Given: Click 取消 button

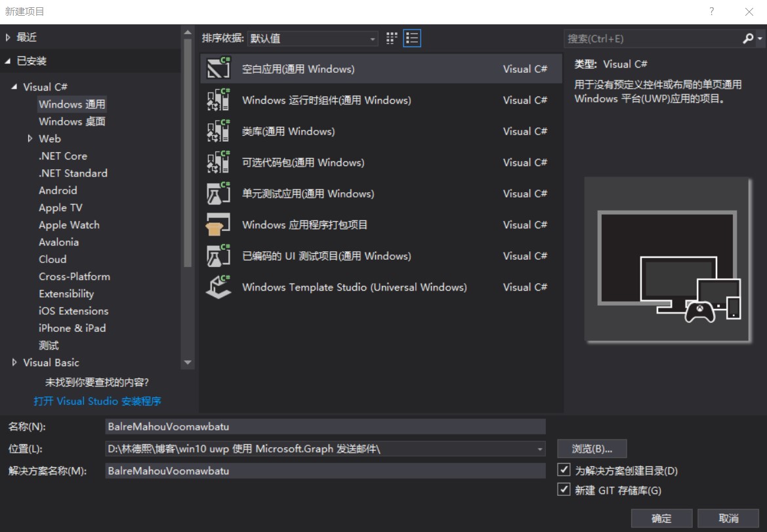Looking at the screenshot, I should [728, 518].
